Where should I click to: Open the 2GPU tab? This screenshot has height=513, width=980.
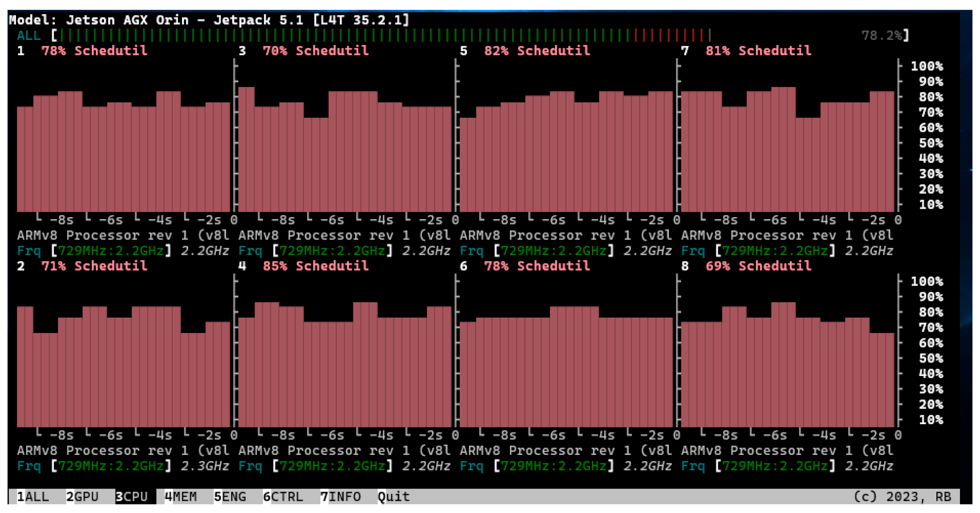coord(82,497)
